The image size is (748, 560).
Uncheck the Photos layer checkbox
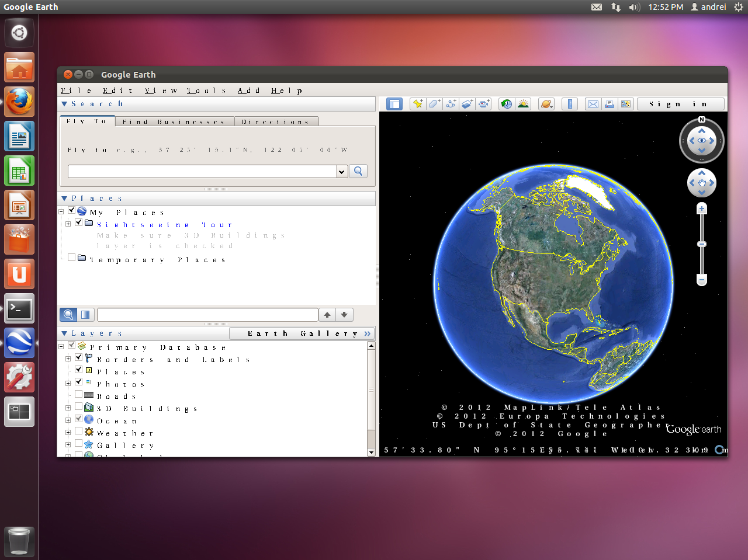[79, 382]
